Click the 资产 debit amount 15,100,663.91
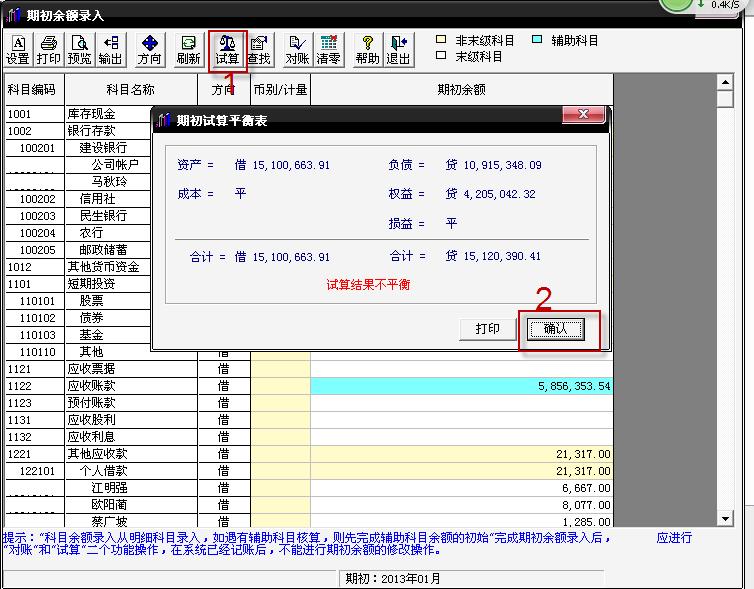Viewport: 754px width, 589px height. click(x=291, y=165)
